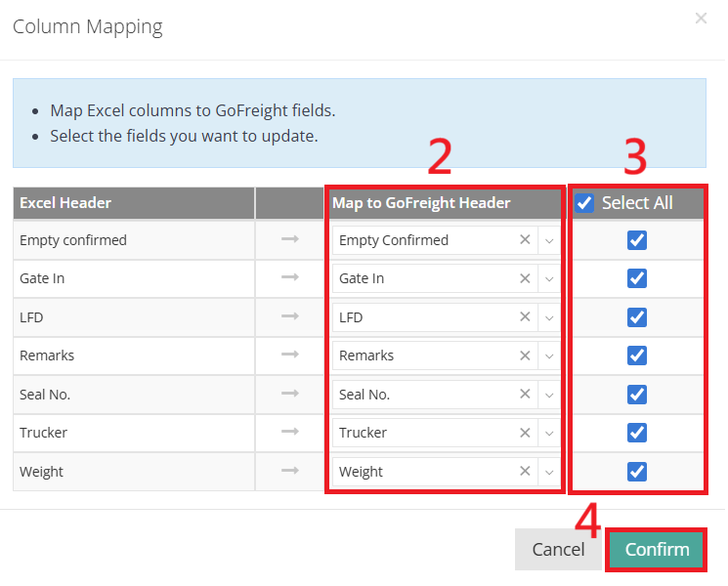728x586 pixels.
Task: Click the Empty Confirmed mapping field
Action: (x=426, y=240)
